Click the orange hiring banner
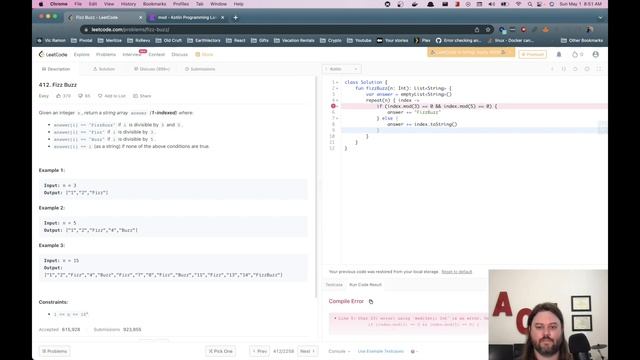 click(x=471, y=52)
